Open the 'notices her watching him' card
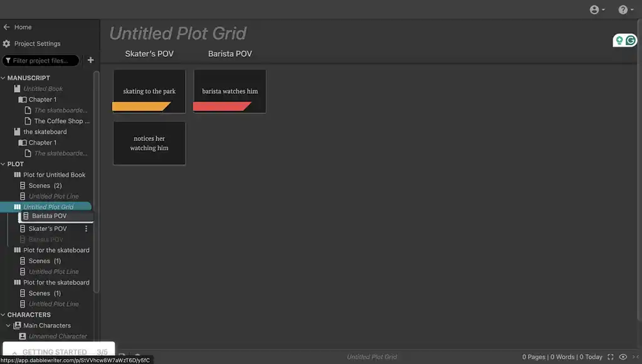 click(149, 143)
